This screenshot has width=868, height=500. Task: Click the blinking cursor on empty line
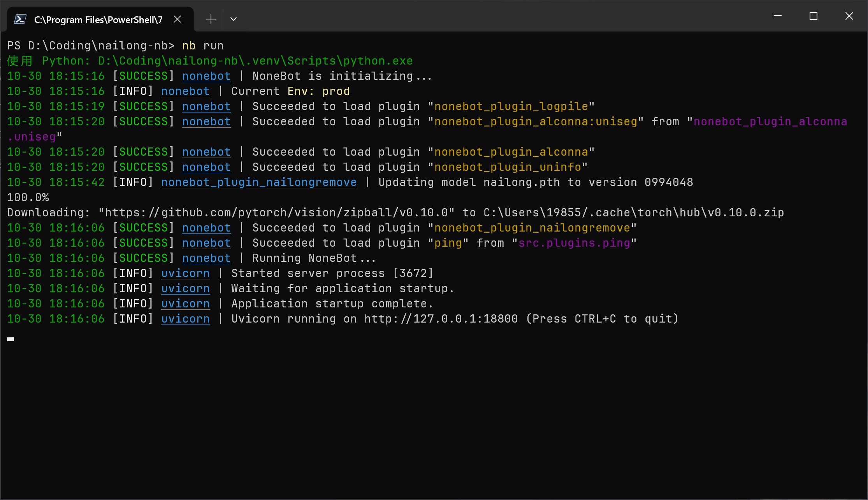click(11, 339)
